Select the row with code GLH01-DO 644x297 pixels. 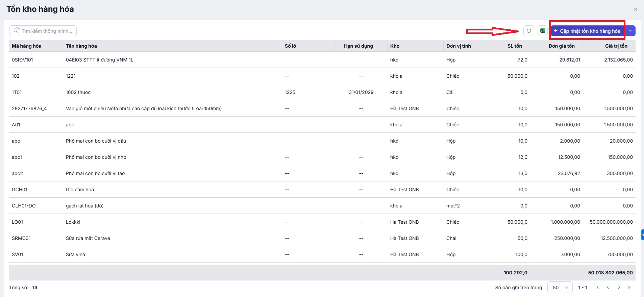point(24,206)
